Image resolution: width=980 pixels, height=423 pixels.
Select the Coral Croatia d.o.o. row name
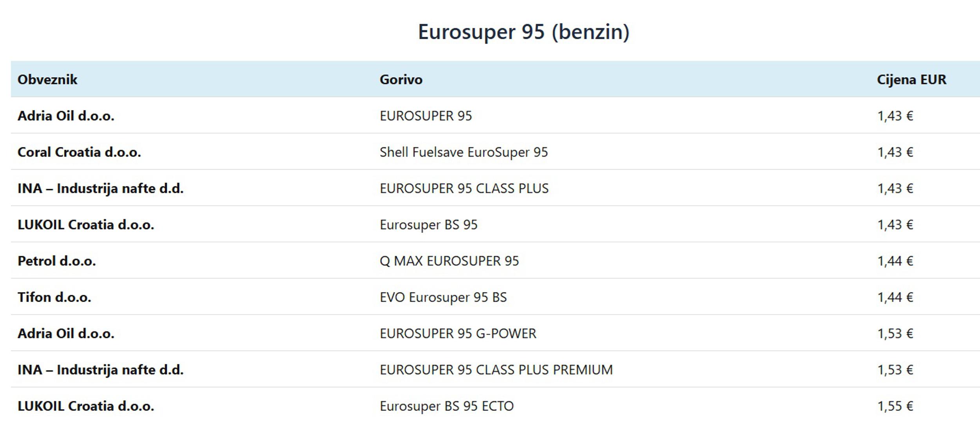tap(79, 152)
